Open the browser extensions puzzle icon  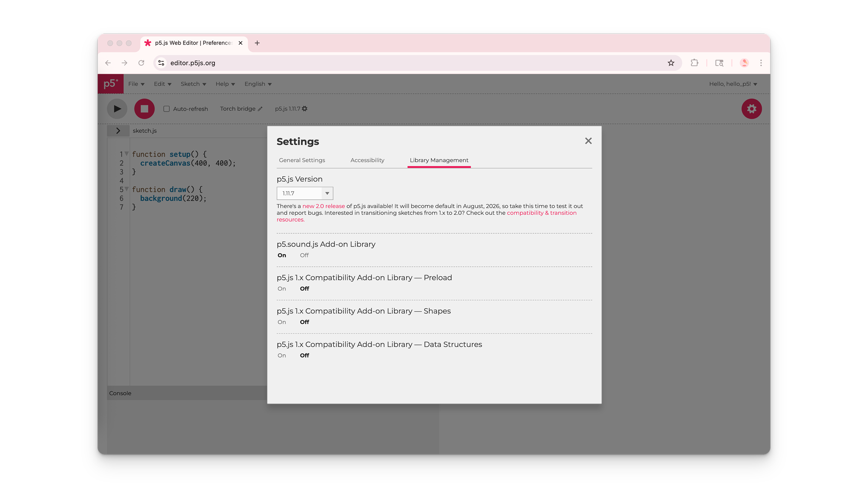pos(694,63)
